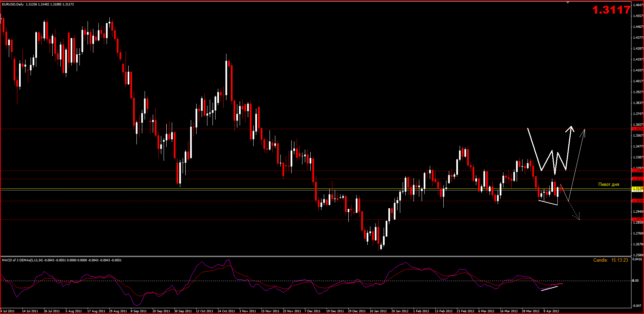Click the large red 1.3117 price display
644x314 pixels.
611,10
